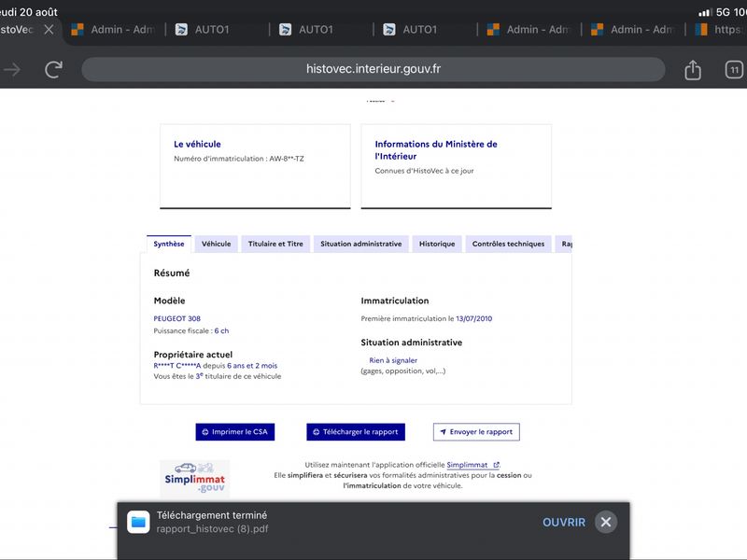The width and height of the screenshot is (747, 560).
Task: Tap the downloaded file folder icon
Action: (138, 522)
